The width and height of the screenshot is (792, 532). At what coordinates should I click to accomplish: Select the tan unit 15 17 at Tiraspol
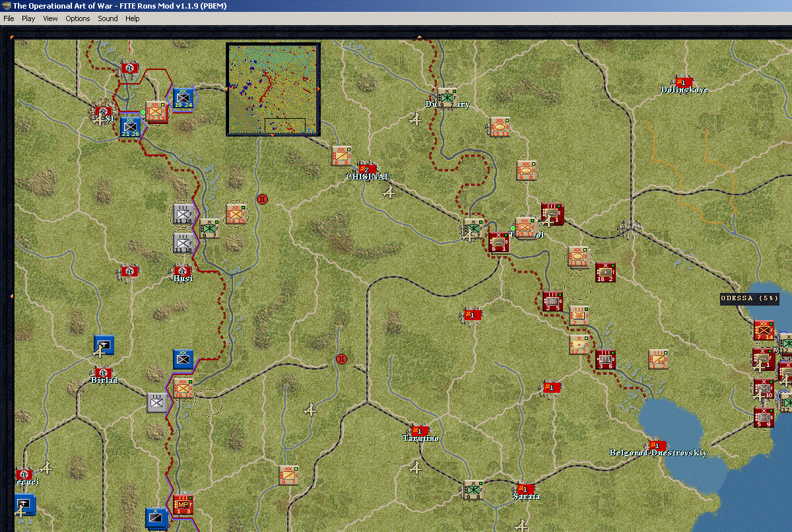point(525,228)
